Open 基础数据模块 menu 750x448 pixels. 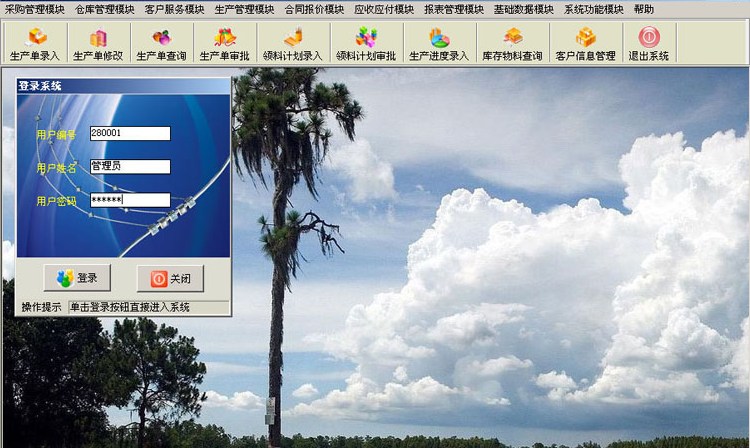pyautogui.click(x=523, y=9)
